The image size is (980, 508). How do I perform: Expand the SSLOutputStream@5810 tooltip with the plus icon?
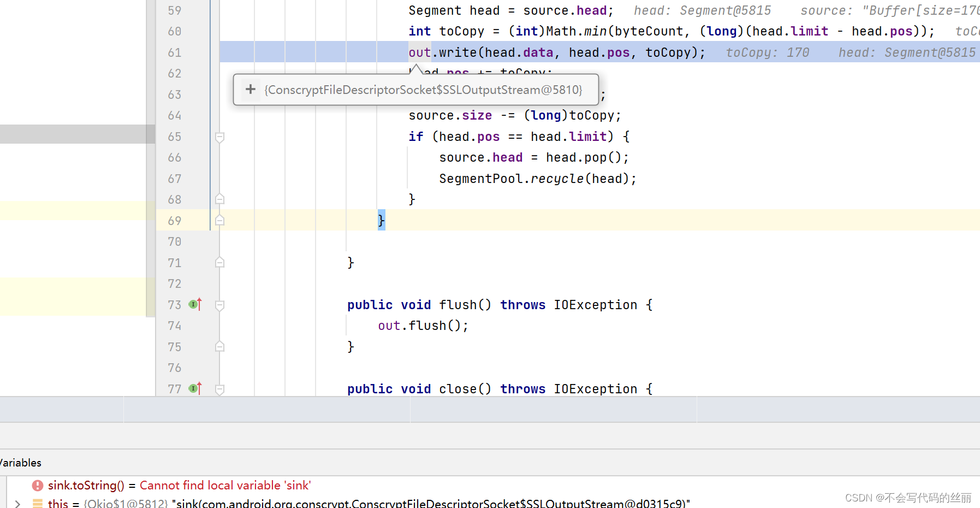point(250,89)
